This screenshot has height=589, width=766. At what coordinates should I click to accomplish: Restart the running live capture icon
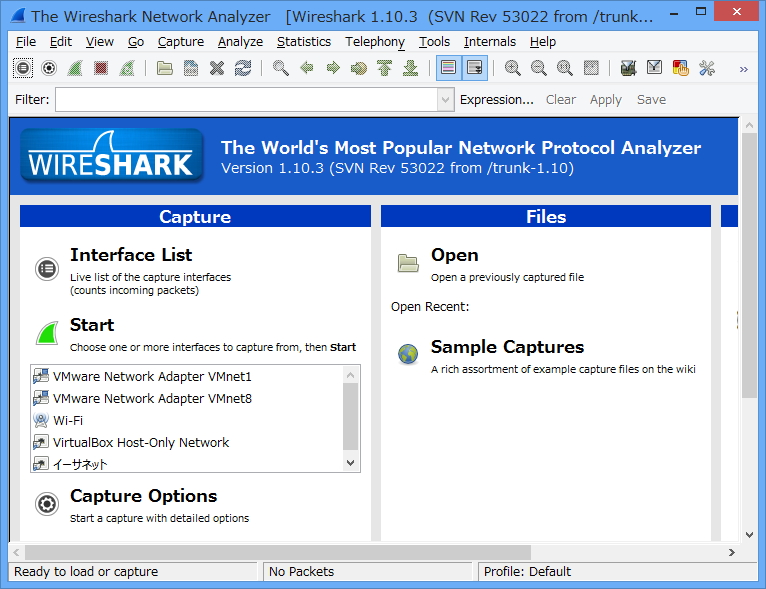click(127, 68)
